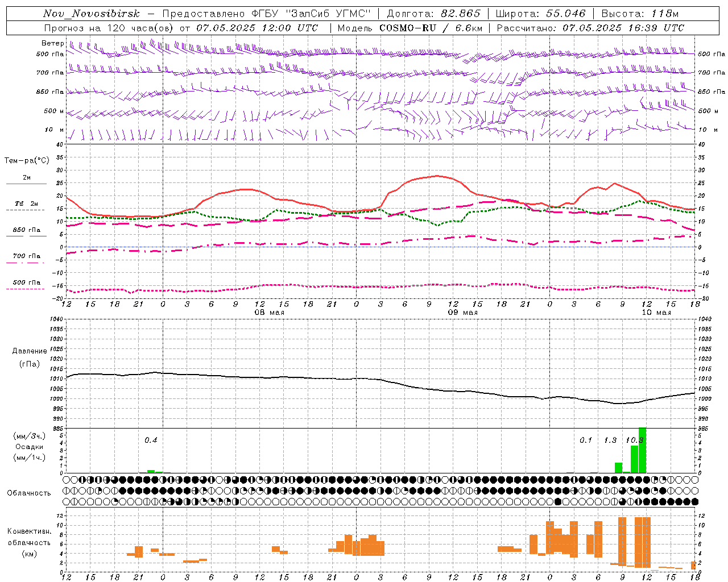
Task: Click the '10 мая' date label
Action: click(x=656, y=313)
